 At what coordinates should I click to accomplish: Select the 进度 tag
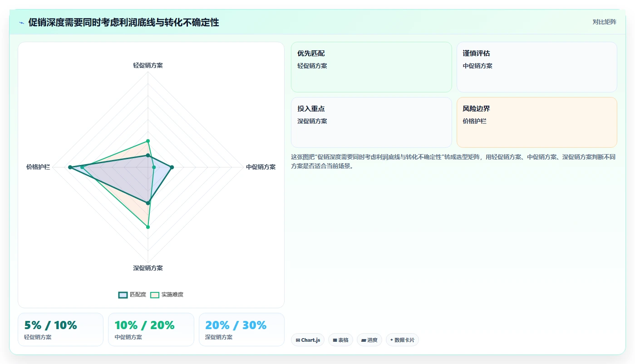pos(369,340)
